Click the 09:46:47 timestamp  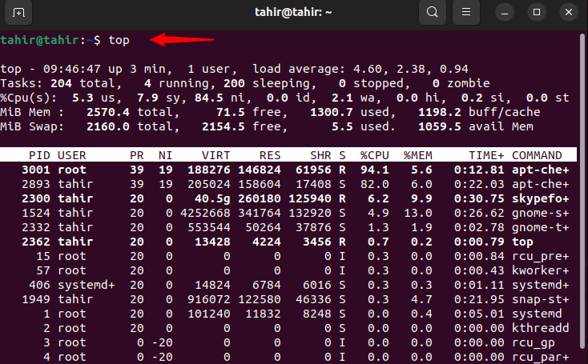(x=71, y=69)
